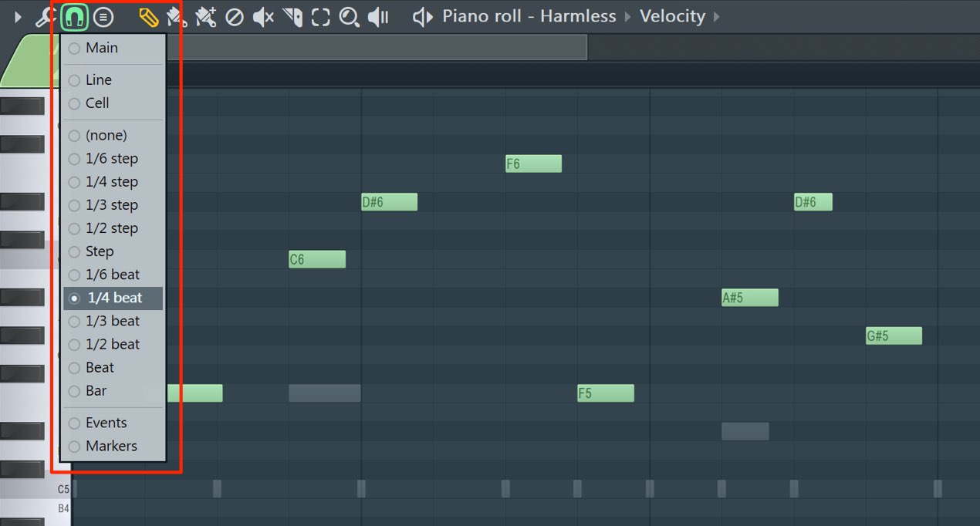
Task: Choose the delete tool circle-slash icon
Action: point(235,17)
